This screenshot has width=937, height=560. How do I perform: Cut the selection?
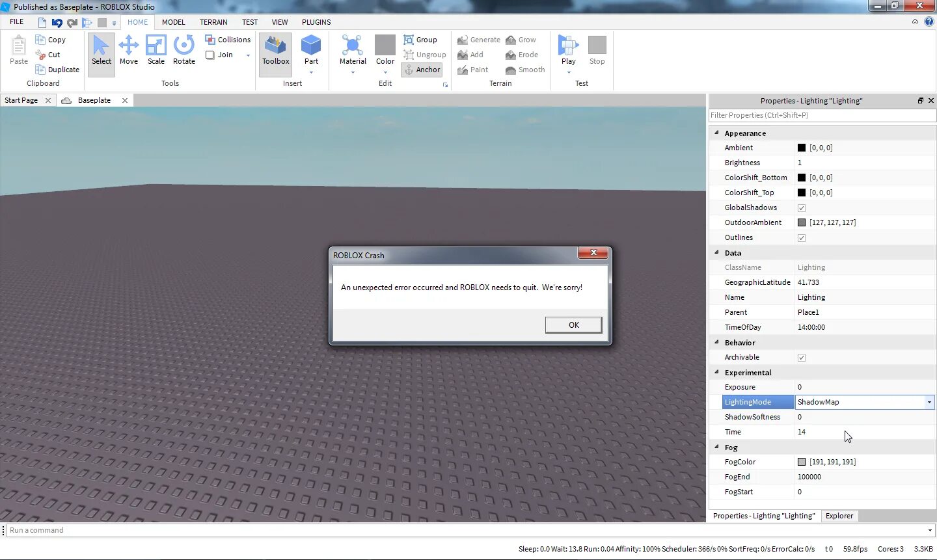(x=48, y=55)
